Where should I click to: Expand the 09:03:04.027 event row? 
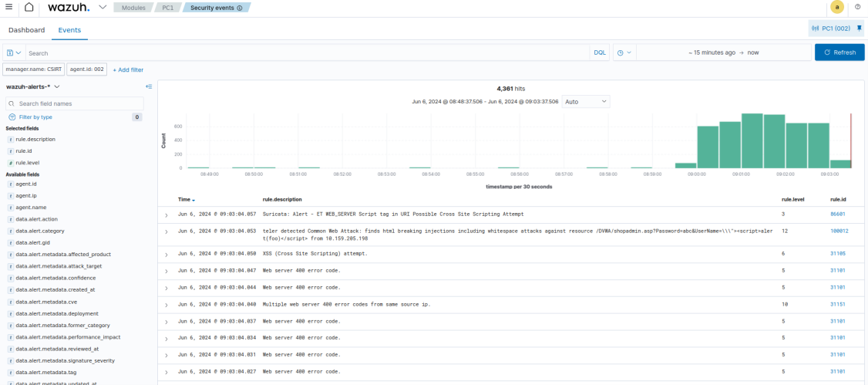tap(166, 372)
